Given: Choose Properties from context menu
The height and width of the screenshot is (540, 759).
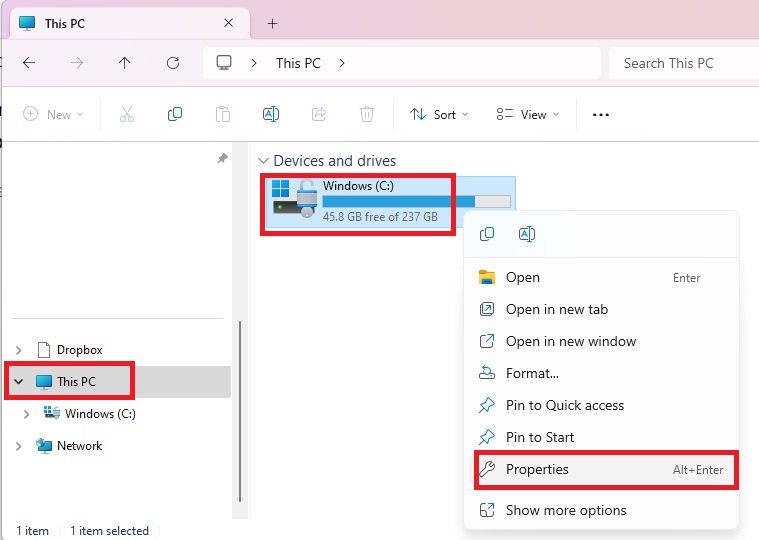Looking at the screenshot, I should (x=601, y=469).
